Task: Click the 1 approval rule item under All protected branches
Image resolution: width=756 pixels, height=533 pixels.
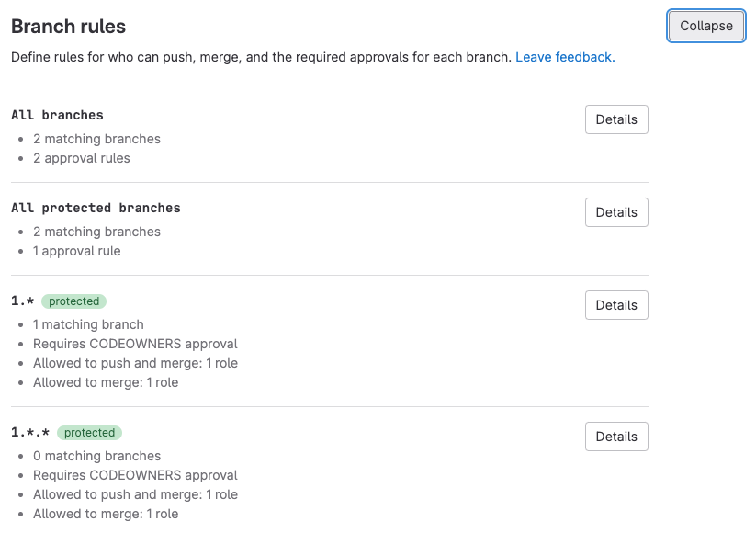Action: [x=76, y=251]
